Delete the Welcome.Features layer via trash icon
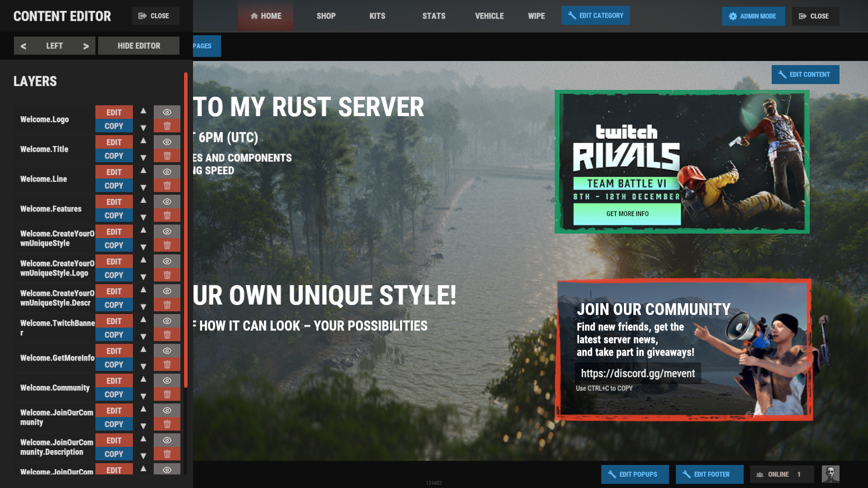This screenshot has height=488, width=868. (167, 216)
